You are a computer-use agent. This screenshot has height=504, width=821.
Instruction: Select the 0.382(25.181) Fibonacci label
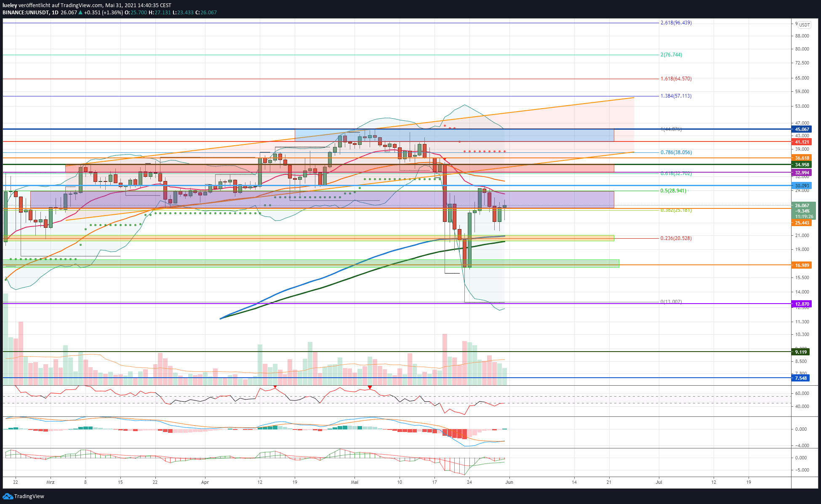tap(676, 210)
